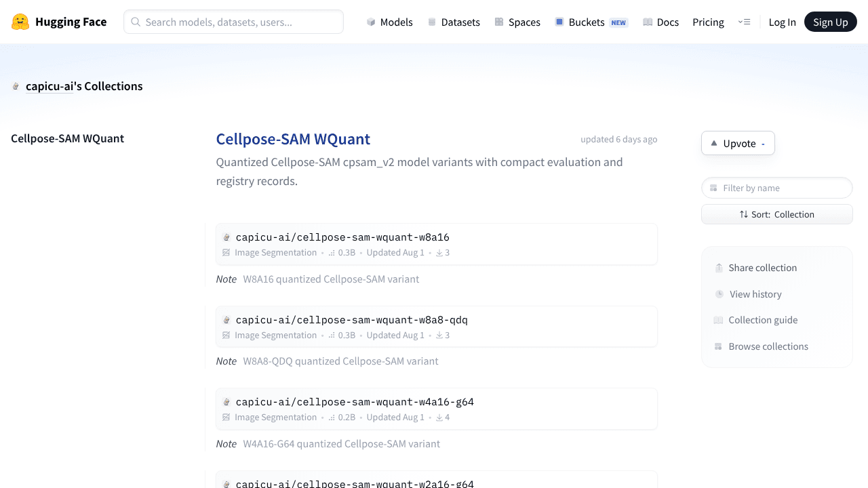Click download icon in w8a8-qdq card
The height and width of the screenshot is (488, 868).
click(439, 335)
